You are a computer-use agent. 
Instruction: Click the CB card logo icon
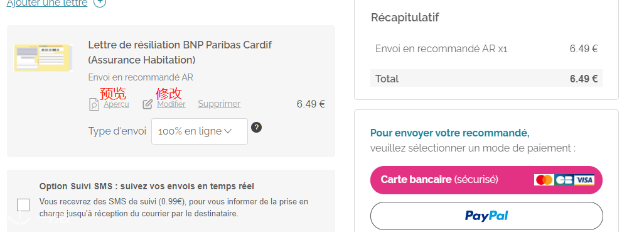tap(564, 180)
